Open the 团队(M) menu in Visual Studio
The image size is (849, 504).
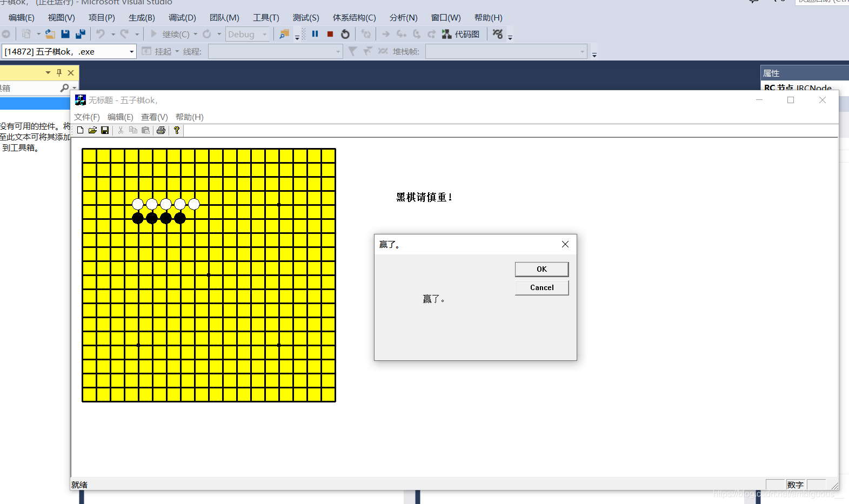coord(224,18)
